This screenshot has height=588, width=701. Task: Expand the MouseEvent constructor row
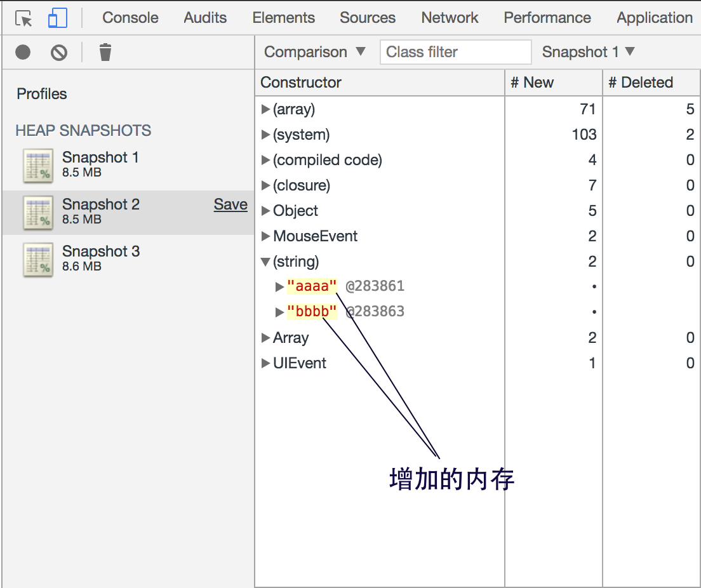[x=265, y=236]
